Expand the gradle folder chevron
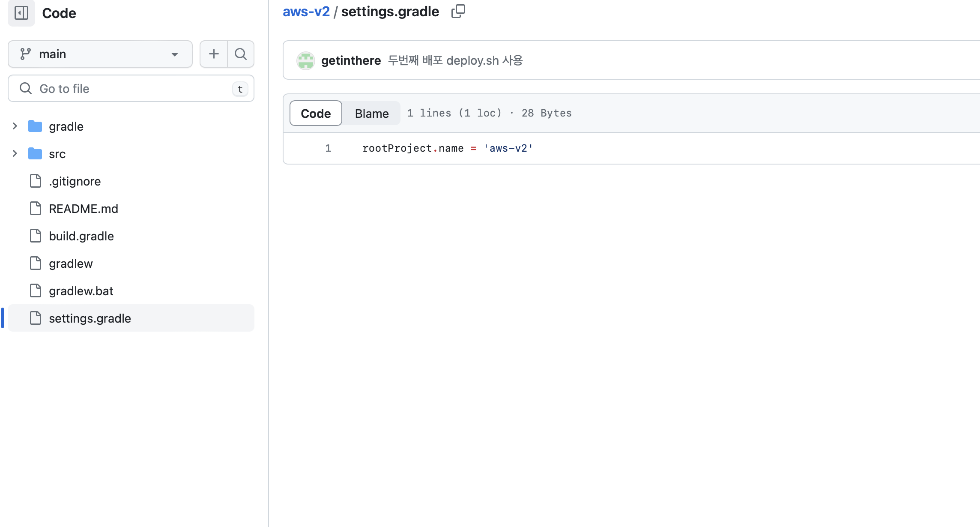Viewport: 980px width, 527px height. tap(15, 126)
